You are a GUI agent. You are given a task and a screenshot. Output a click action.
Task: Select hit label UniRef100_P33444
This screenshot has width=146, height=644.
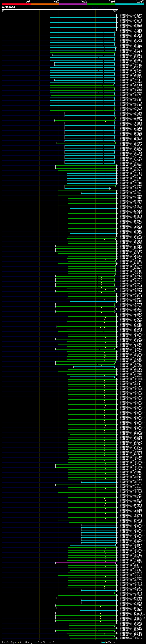coord(131,58)
